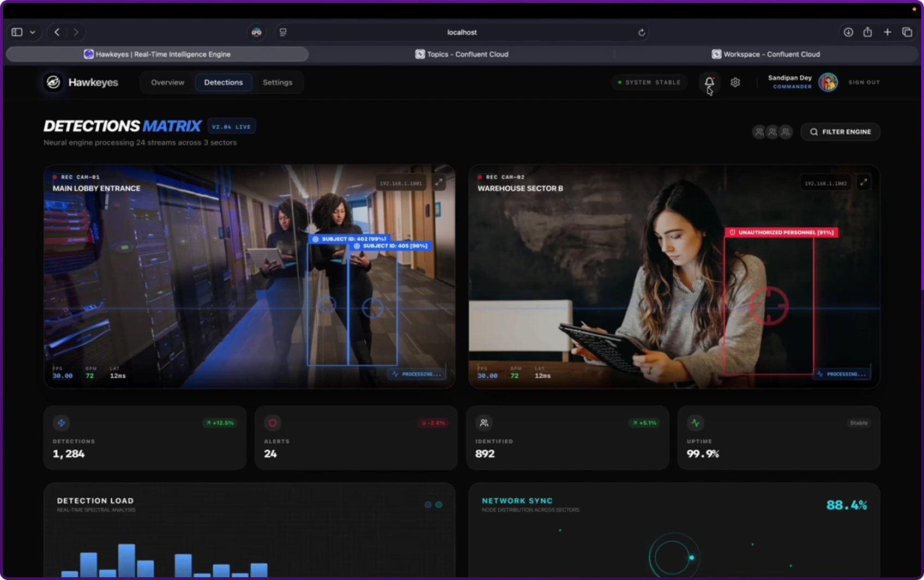Click the private browsing glasses icon
Viewport: 924px width, 580px height.
[x=256, y=32]
